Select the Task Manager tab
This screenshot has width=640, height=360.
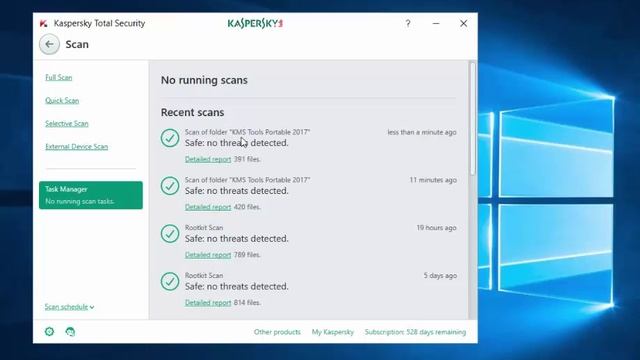[91, 195]
